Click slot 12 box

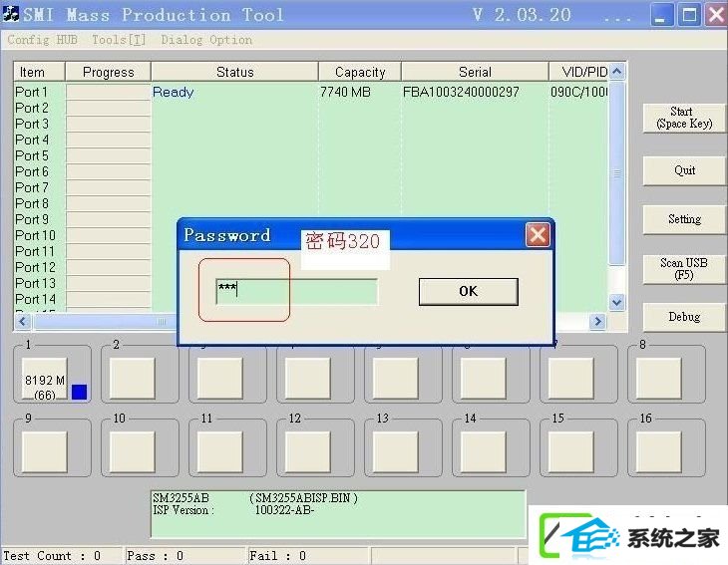[308, 452]
